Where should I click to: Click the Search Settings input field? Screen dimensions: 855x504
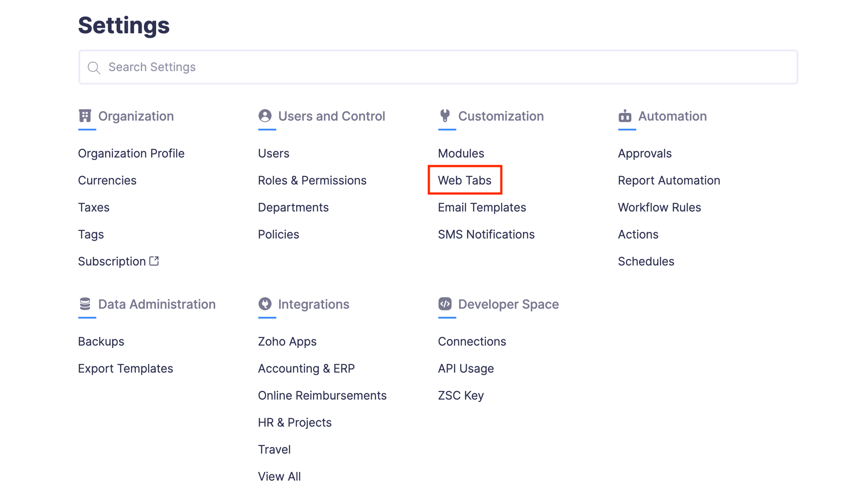pyautogui.click(x=315, y=67)
